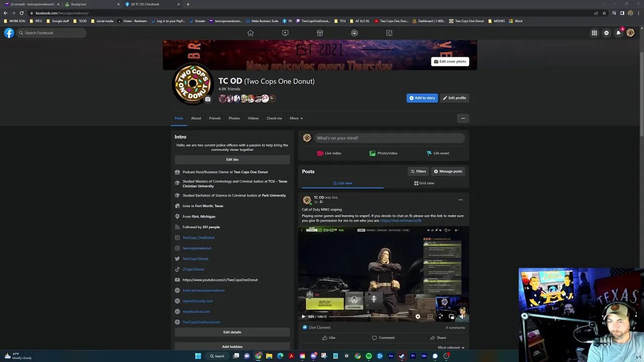This screenshot has height=362, width=644.
Task: Click the Share button on the post
Action: [438, 337]
